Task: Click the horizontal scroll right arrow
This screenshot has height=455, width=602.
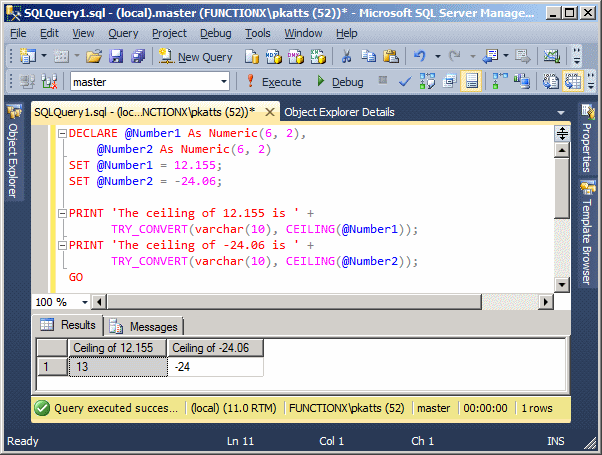Action: pyautogui.click(x=546, y=302)
